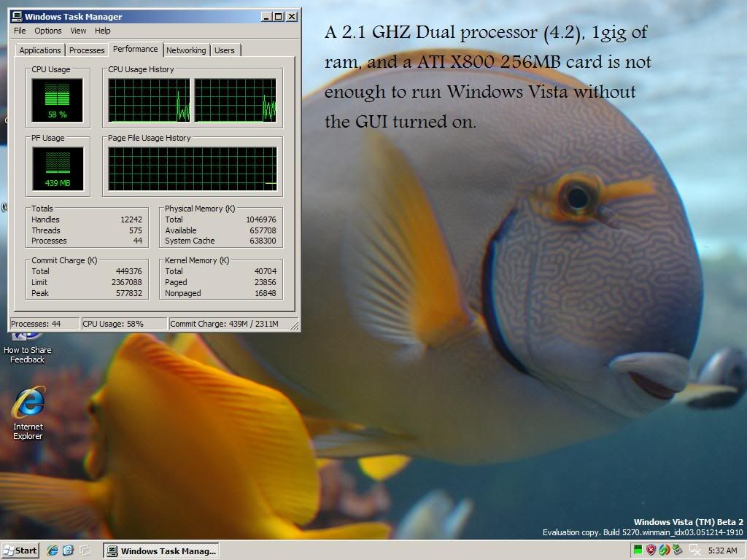The width and height of the screenshot is (747, 560).
Task: Click the Task Manager resize grip
Action: (295, 326)
